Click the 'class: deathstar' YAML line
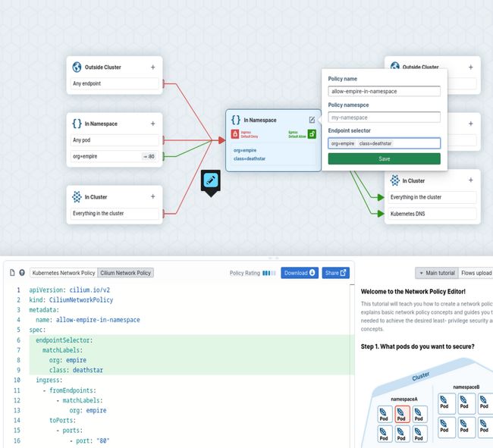 [76, 370]
